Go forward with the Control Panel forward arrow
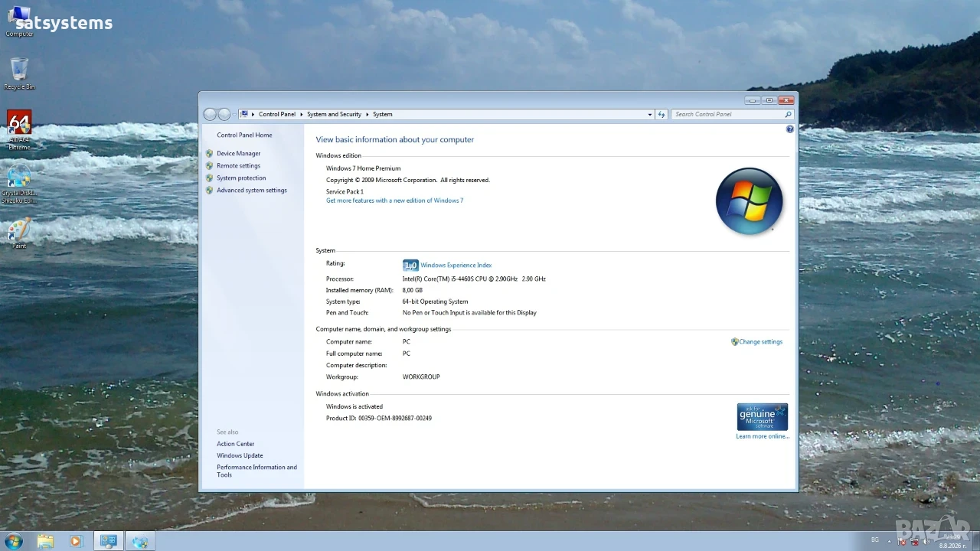Screen dimensions: 980x551 point(224,114)
